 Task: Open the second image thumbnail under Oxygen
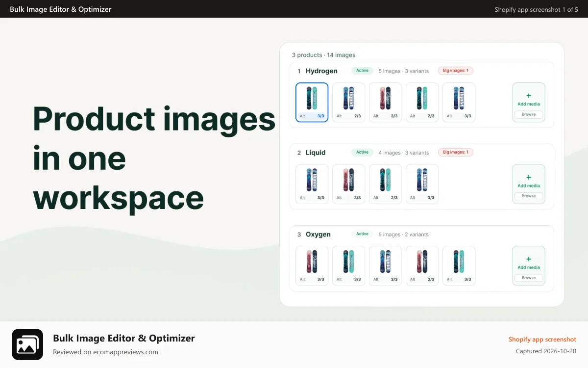tap(349, 265)
